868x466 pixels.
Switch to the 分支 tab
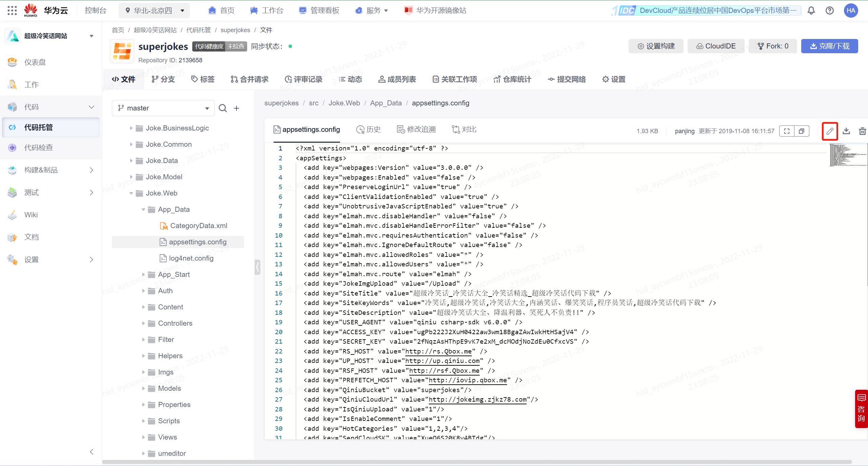point(163,79)
